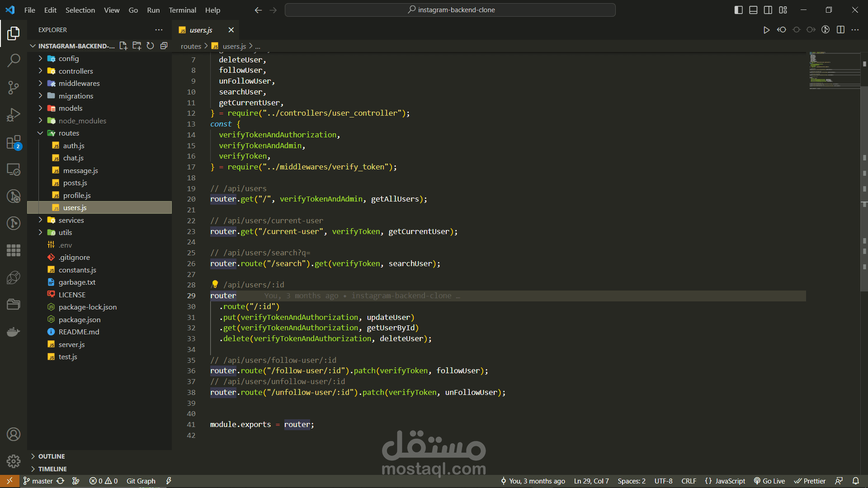The height and width of the screenshot is (488, 868).
Task: Toggle the secondary sidebar visibility
Action: (768, 9)
